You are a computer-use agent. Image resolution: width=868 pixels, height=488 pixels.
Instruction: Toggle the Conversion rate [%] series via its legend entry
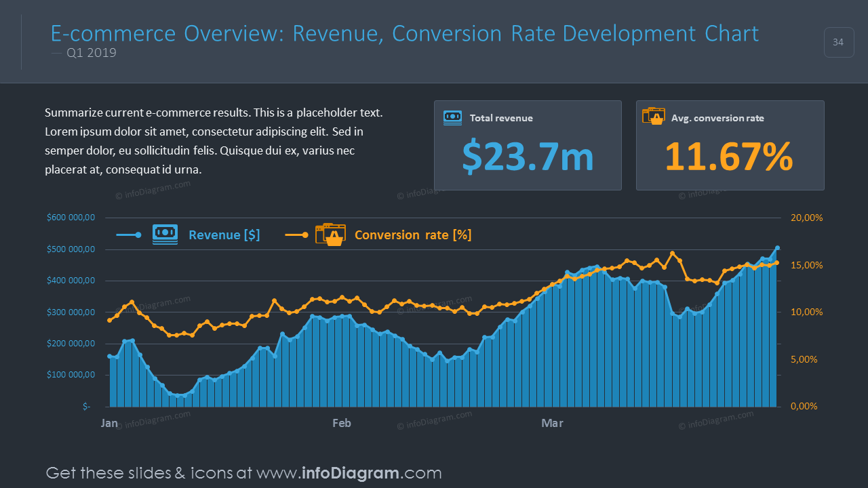point(412,235)
